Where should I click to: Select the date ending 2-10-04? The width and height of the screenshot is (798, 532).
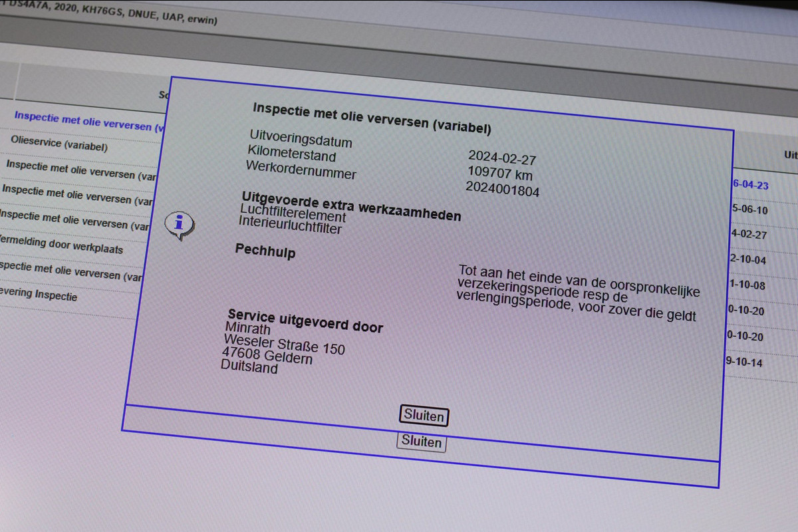[747, 259]
